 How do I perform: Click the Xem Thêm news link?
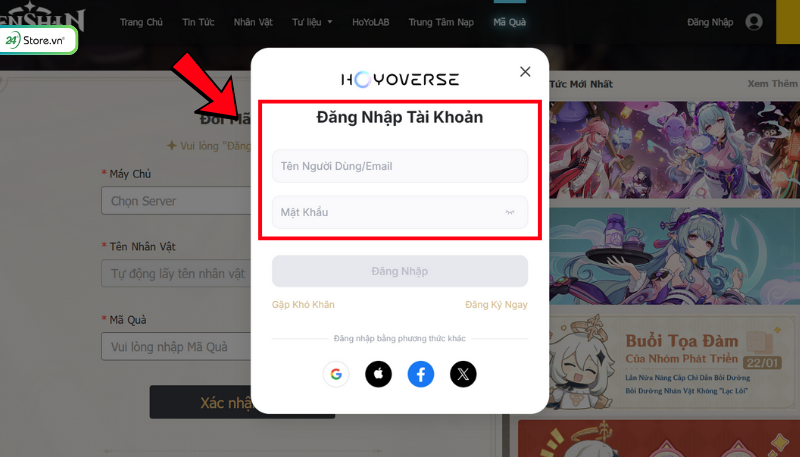(x=772, y=84)
